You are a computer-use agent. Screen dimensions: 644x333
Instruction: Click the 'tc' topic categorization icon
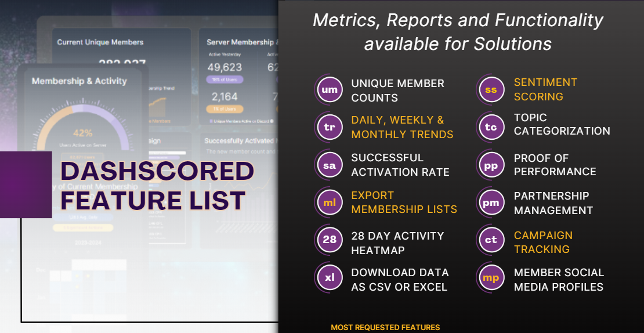point(491,127)
